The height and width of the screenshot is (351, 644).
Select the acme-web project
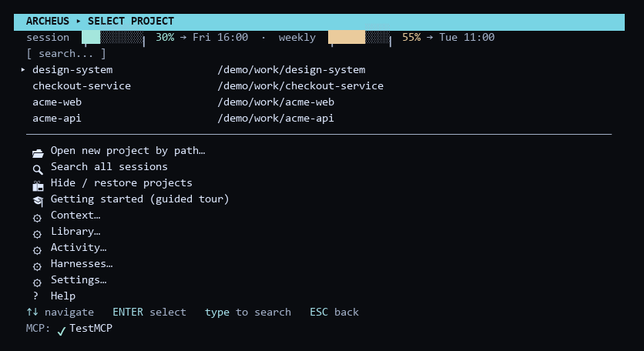(57, 102)
